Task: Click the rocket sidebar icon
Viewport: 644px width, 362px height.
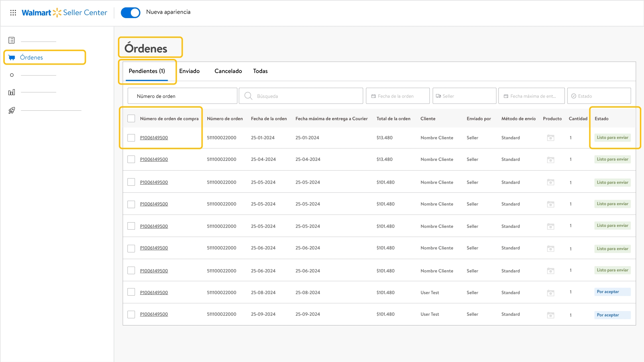Action: 12,110
